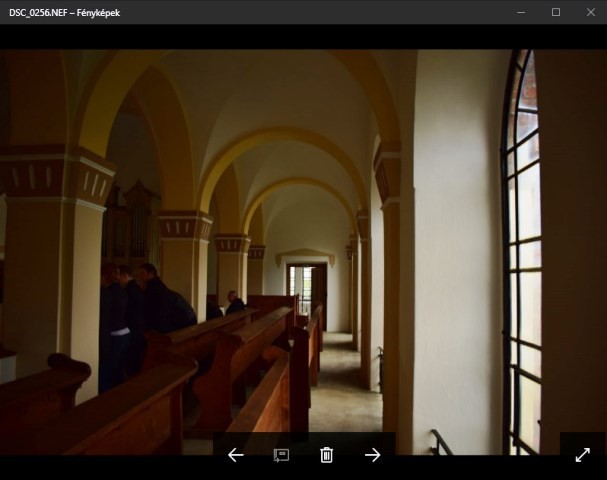Advance to the next photo with right arrow
The width and height of the screenshot is (607, 480).
[x=372, y=455]
